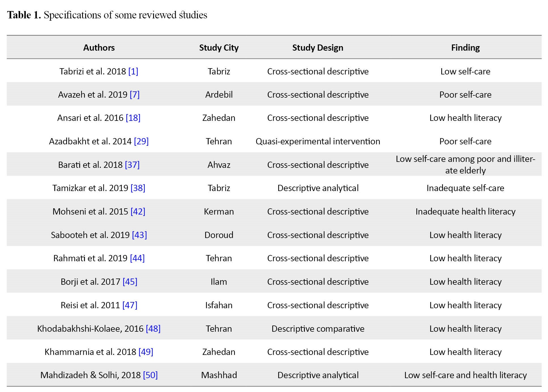Click 'Sabooteh et al. 2019' author text

click(x=90, y=235)
